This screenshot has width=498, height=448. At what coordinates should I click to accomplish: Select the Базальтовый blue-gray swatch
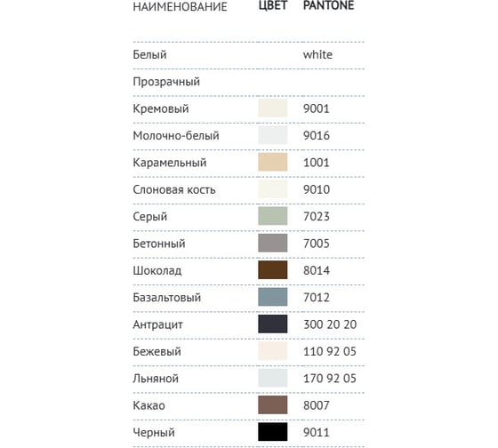coord(272,297)
